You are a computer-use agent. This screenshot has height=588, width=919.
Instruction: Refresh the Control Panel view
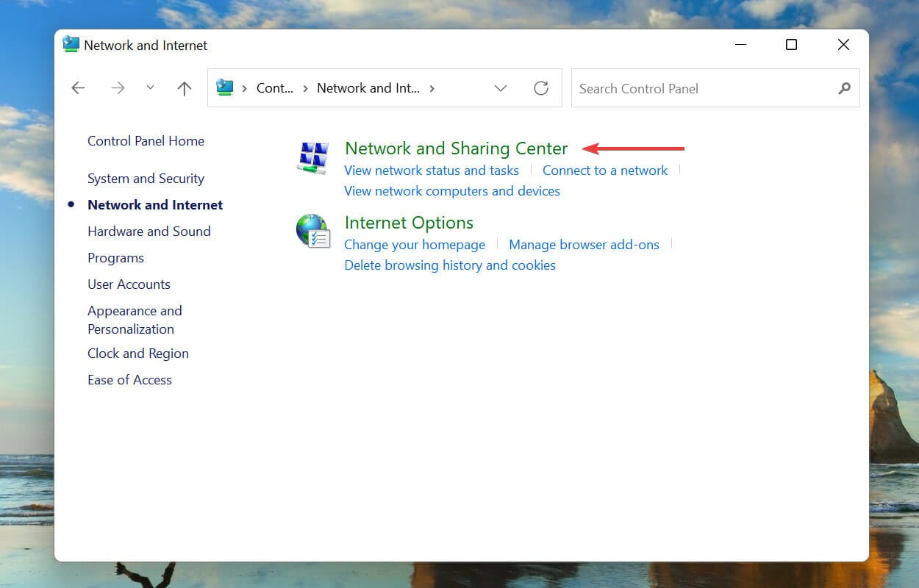tap(541, 88)
